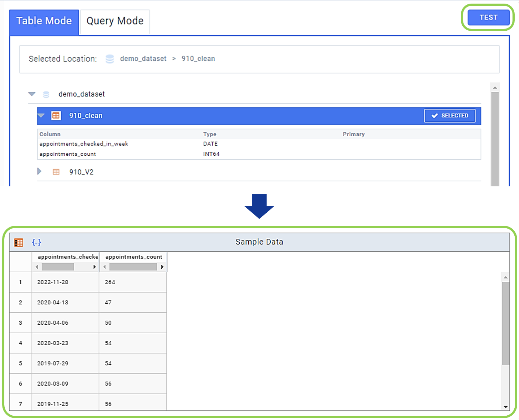The width and height of the screenshot is (519, 420).
Task: Click the dataset icon beside demo_dataset
Action: 46,94
